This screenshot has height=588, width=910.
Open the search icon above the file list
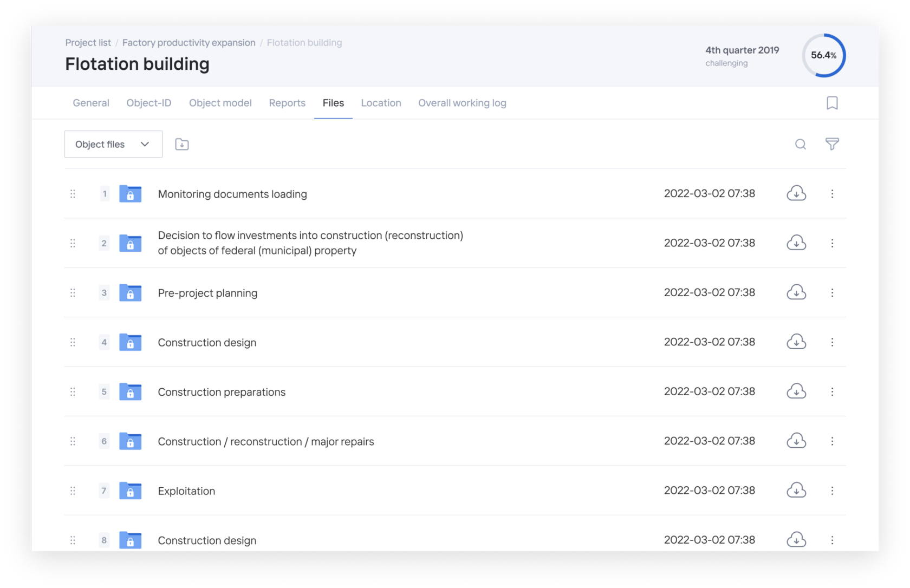tap(799, 144)
